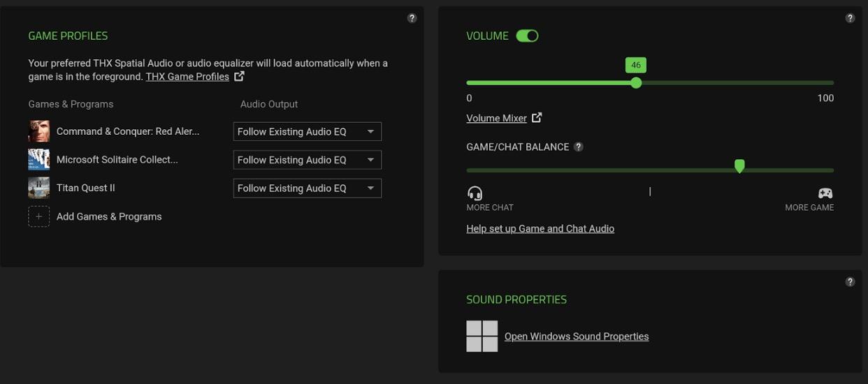Open the Volume Mixer link
The height and width of the screenshot is (384, 868).
[497, 118]
